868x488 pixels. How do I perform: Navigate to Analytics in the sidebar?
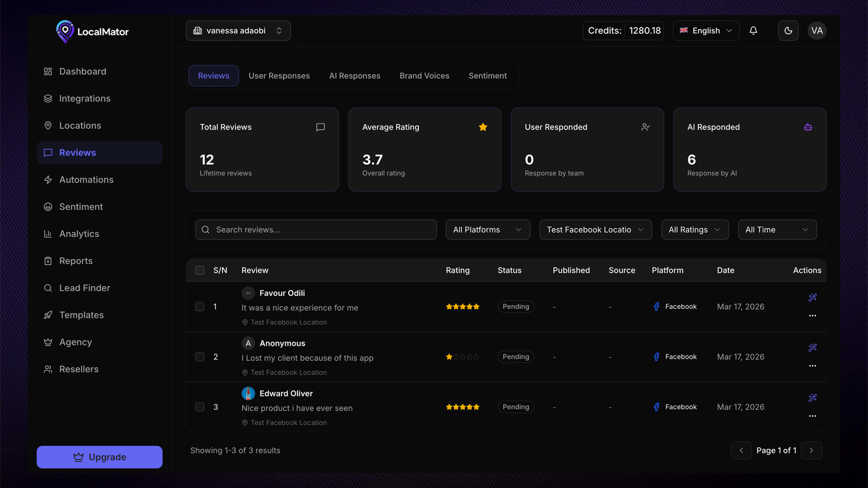coord(78,234)
